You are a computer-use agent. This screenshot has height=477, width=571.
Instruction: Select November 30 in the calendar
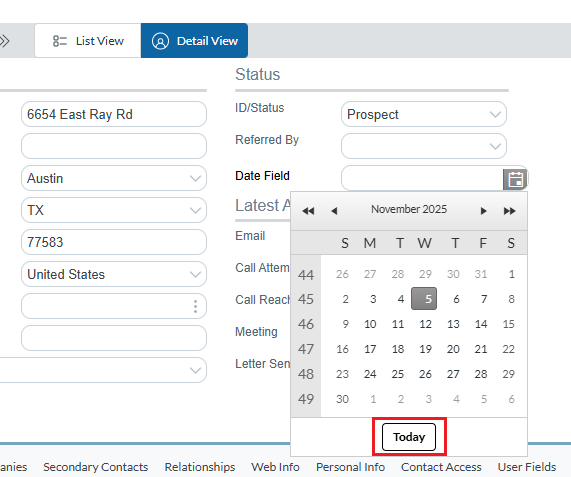[x=342, y=399]
